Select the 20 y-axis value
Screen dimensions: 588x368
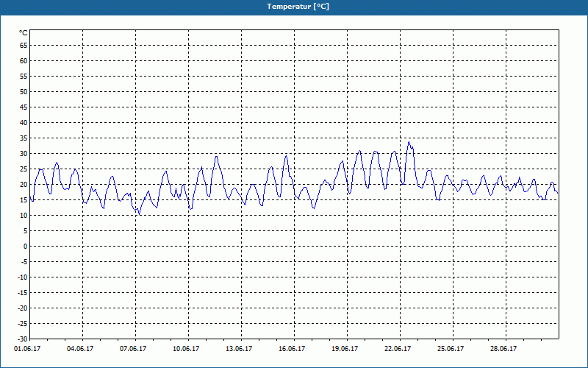[24, 185]
